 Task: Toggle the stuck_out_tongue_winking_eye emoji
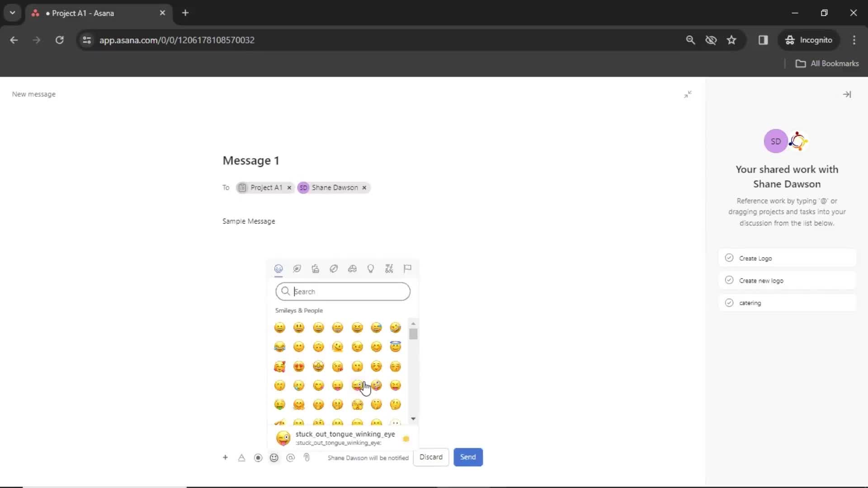[358, 385]
